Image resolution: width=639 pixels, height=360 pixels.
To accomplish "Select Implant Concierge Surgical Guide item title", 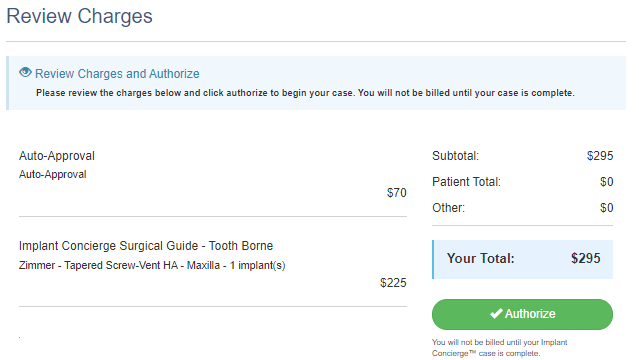I will tap(146, 246).
